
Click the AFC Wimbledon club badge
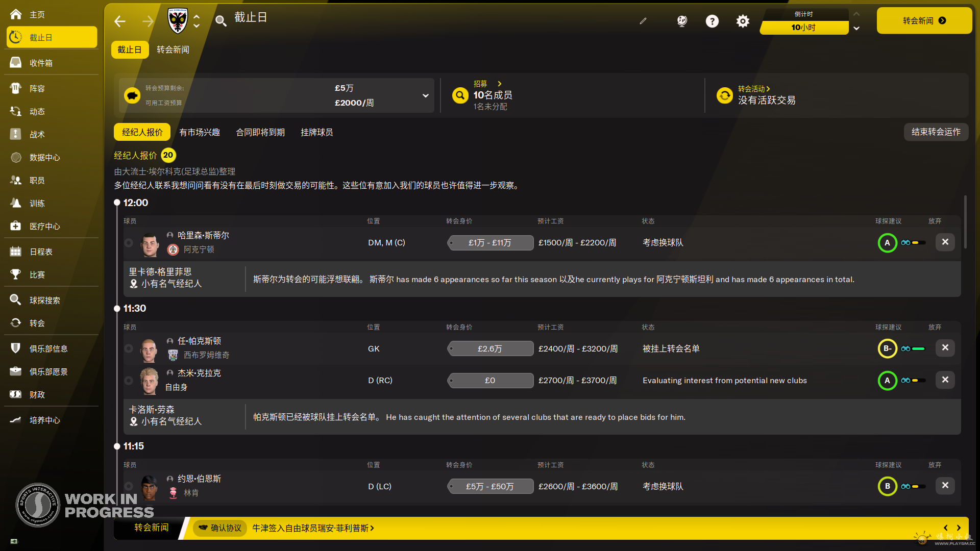[178, 21]
